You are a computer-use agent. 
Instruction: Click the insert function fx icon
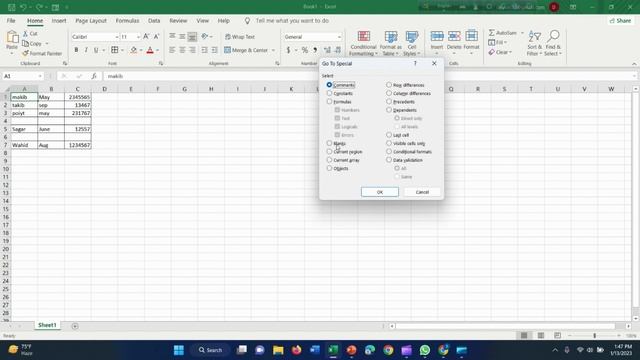coord(94,76)
